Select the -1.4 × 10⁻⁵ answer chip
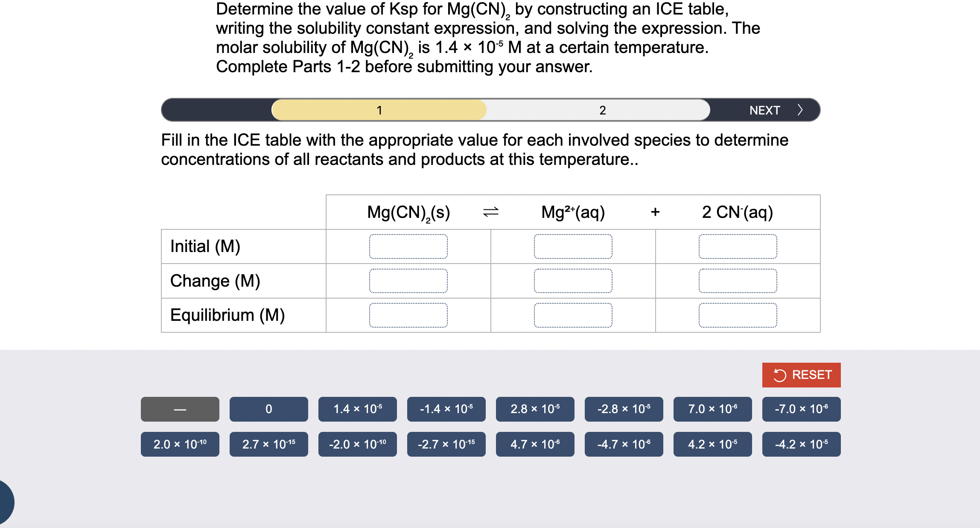Screen dimensions: 980x528 click(446, 409)
